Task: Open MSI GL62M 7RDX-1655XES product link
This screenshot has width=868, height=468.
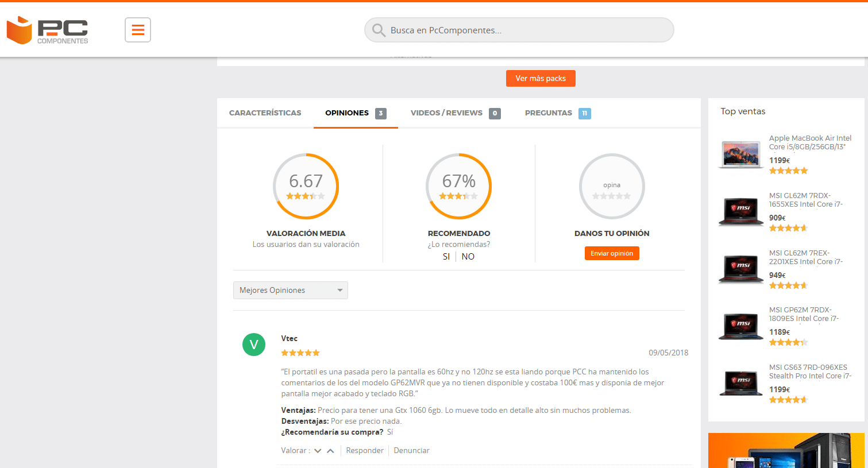Action: point(806,200)
